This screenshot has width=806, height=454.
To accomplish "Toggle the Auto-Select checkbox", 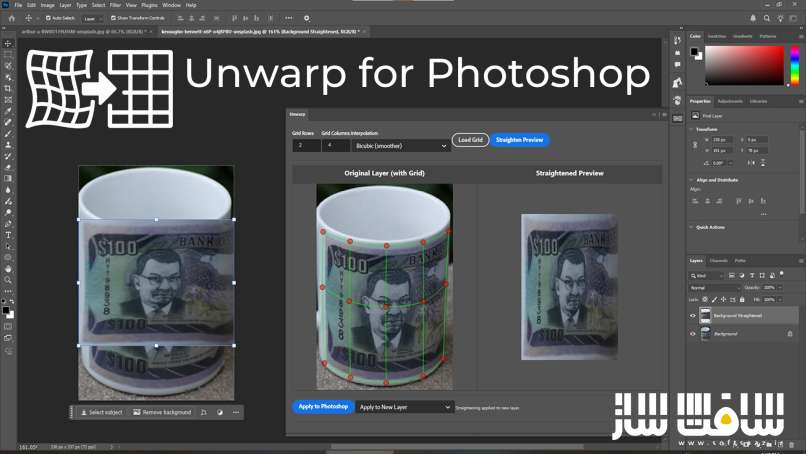I will [48, 18].
